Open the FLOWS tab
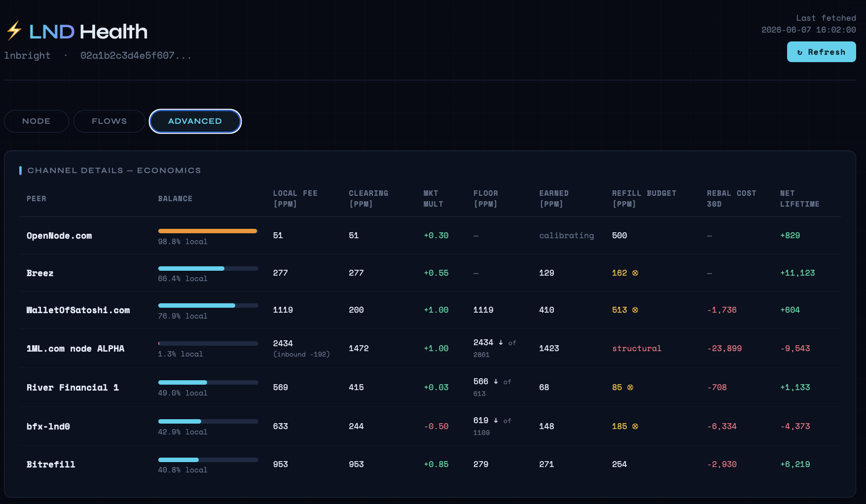Viewport: 866px width, 504px height. click(x=109, y=121)
